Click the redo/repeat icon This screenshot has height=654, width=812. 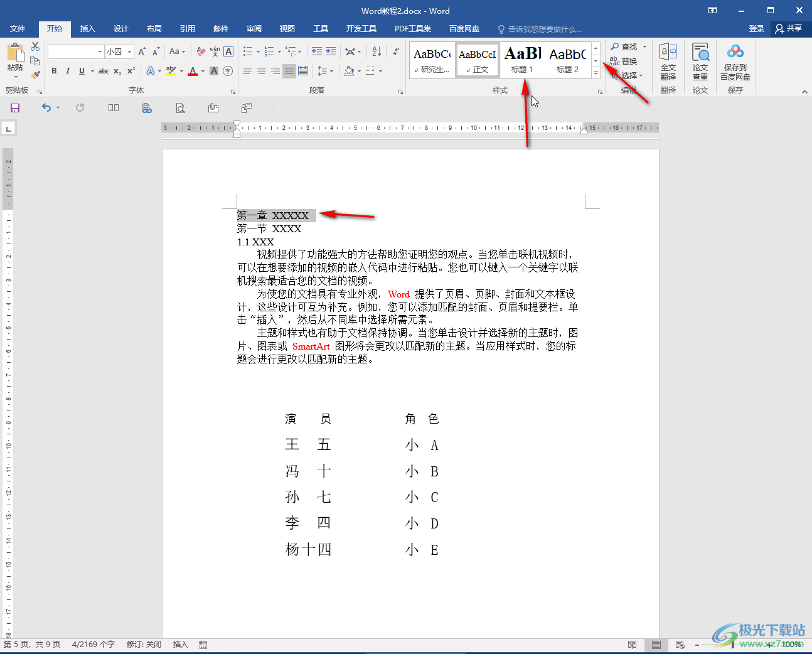coord(80,108)
